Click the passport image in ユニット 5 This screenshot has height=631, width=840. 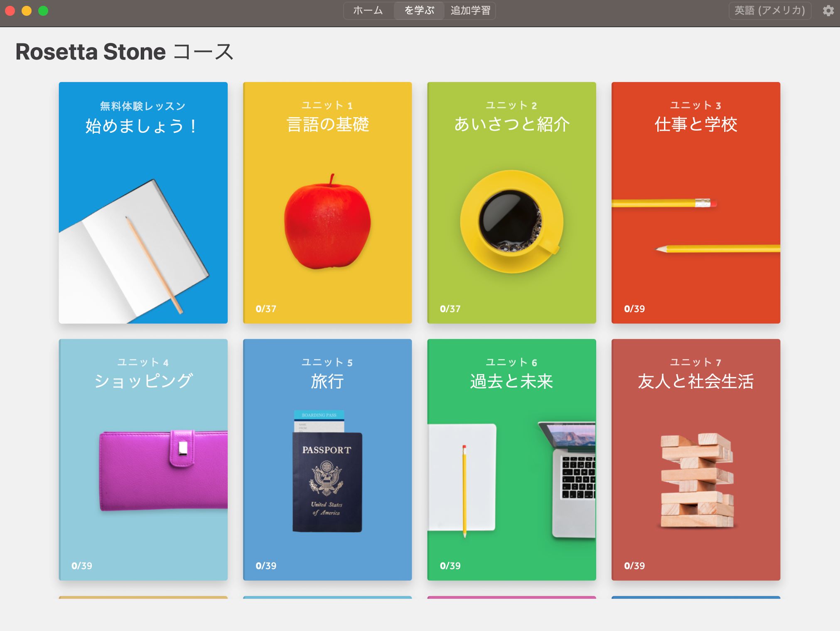coord(327,482)
